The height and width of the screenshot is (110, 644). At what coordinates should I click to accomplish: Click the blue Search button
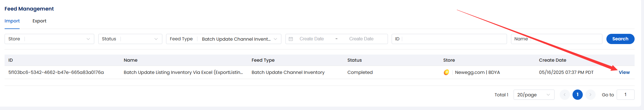pyautogui.click(x=620, y=39)
